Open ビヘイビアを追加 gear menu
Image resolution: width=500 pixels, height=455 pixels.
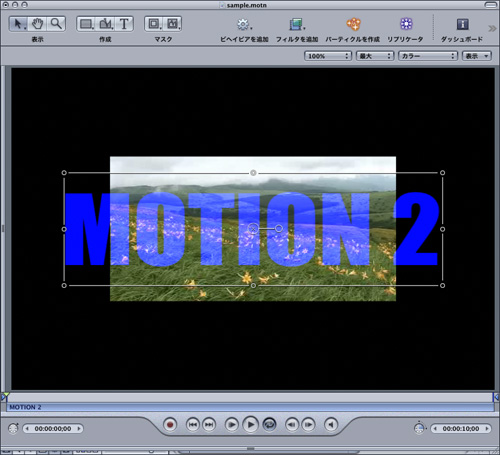tap(244, 24)
